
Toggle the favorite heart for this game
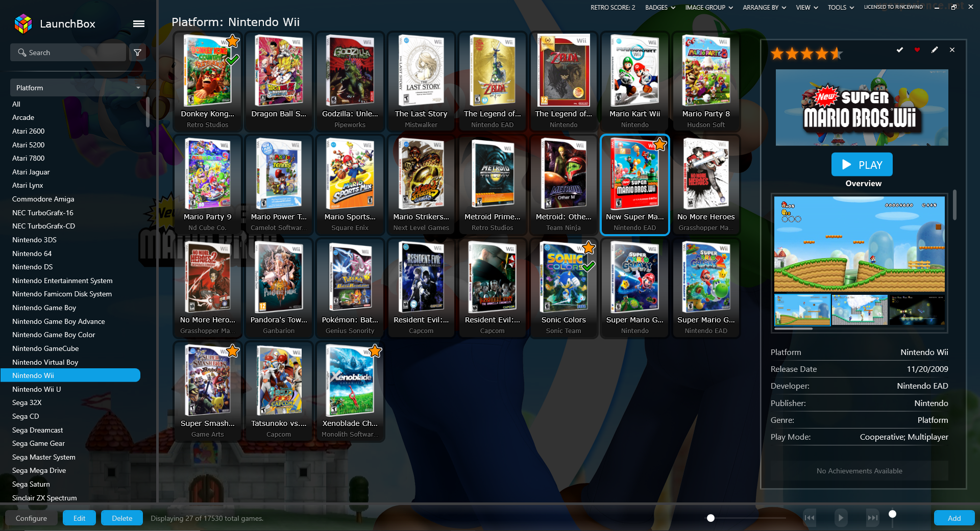(917, 50)
